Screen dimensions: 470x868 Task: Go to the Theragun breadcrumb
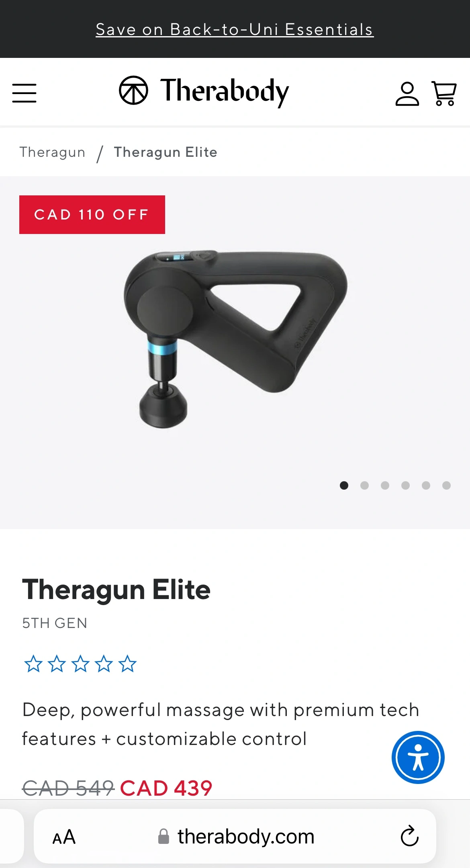click(x=52, y=152)
